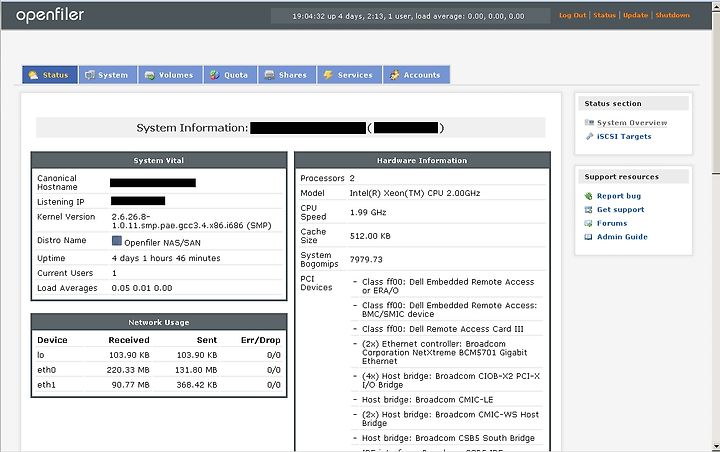Image resolution: width=720 pixels, height=452 pixels.
Task: Click CPU Speed value '1.99 GHz'
Action: tap(368, 212)
